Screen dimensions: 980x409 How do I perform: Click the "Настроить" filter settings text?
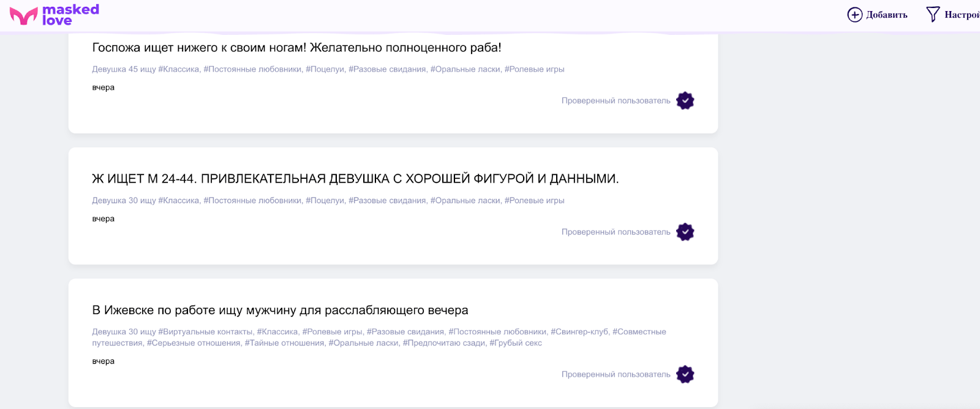coord(962,15)
